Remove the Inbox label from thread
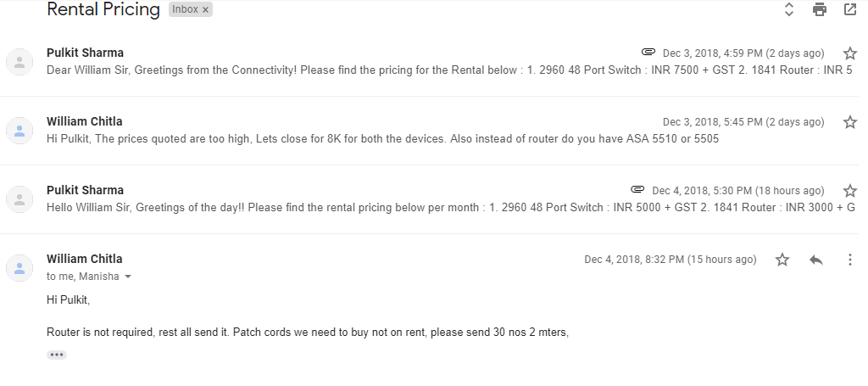Image resolution: width=868 pixels, height=386 pixels. click(x=205, y=10)
